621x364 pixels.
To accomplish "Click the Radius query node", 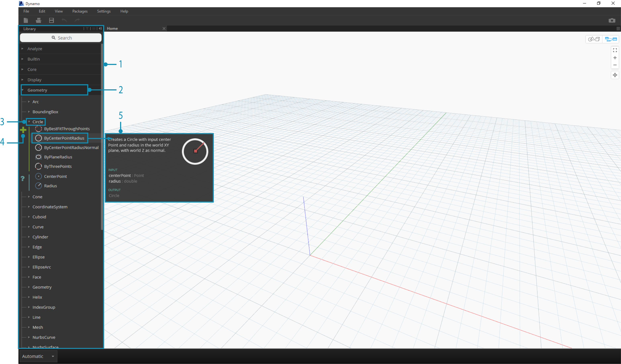I will [50, 186].
